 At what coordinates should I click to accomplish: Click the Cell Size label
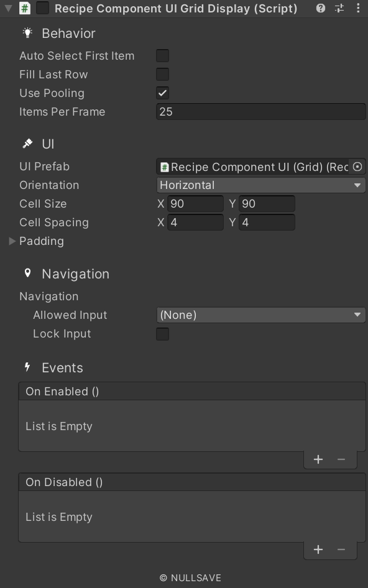click(x=43, y=204)
